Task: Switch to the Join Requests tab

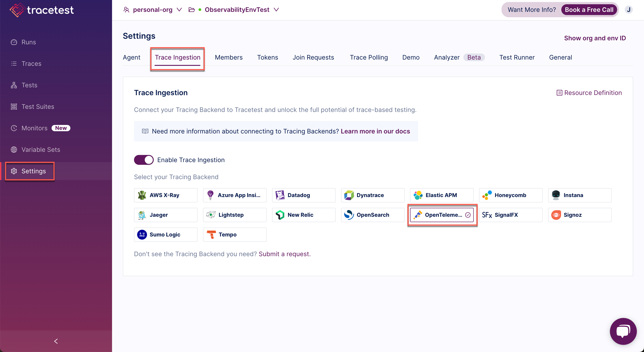Action: pos(313,58)
